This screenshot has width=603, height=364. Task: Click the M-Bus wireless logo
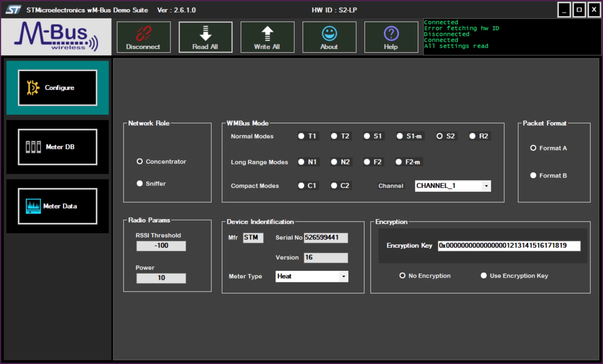click(56, 37)
